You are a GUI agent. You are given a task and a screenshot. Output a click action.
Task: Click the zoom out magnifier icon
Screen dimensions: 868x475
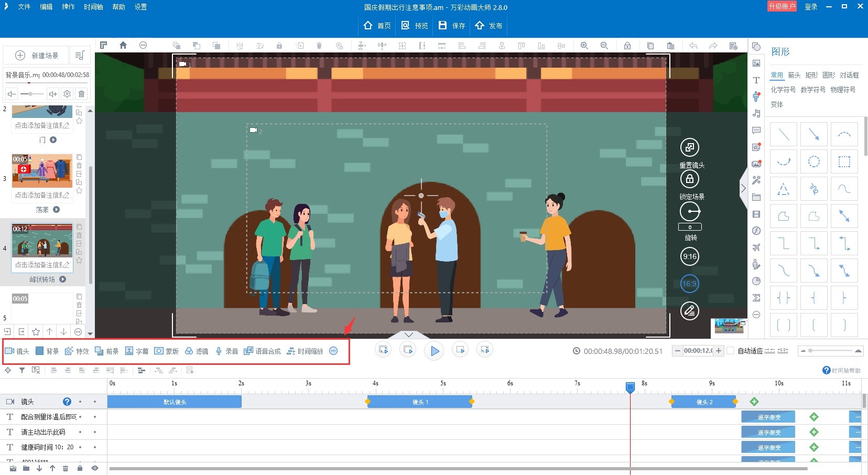604,46
